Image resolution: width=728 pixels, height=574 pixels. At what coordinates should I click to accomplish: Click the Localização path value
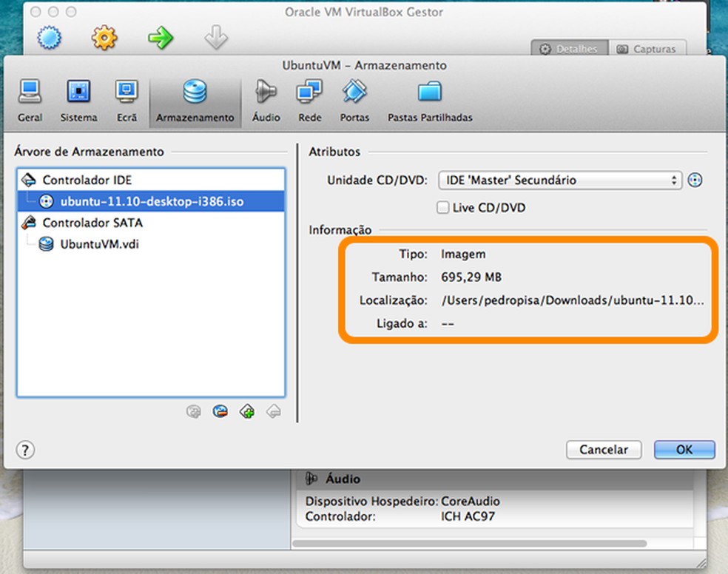point(573,300)
